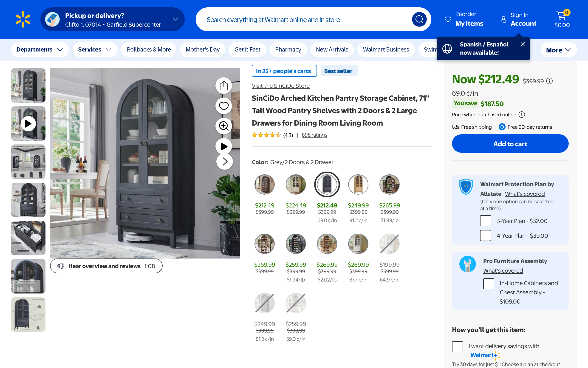The width and height of the screenshot is (588, 368).
Task: Select the 4-Year Plan checkbox
Action: click(x=486, y=236)
